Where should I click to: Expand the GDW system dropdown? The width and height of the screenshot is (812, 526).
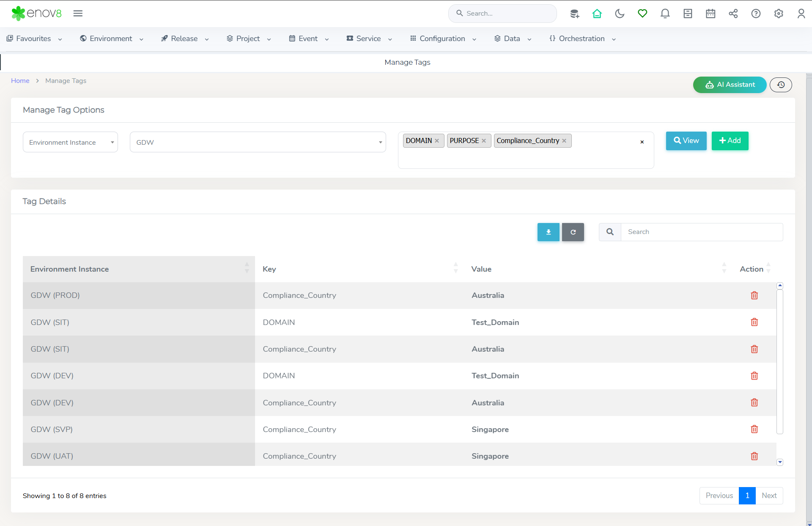coord(258,142)
